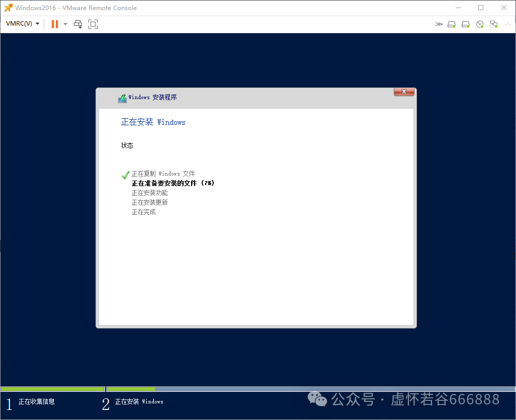
Task: Click the 正在安装 Windows heading
Action: click(153, 122)
